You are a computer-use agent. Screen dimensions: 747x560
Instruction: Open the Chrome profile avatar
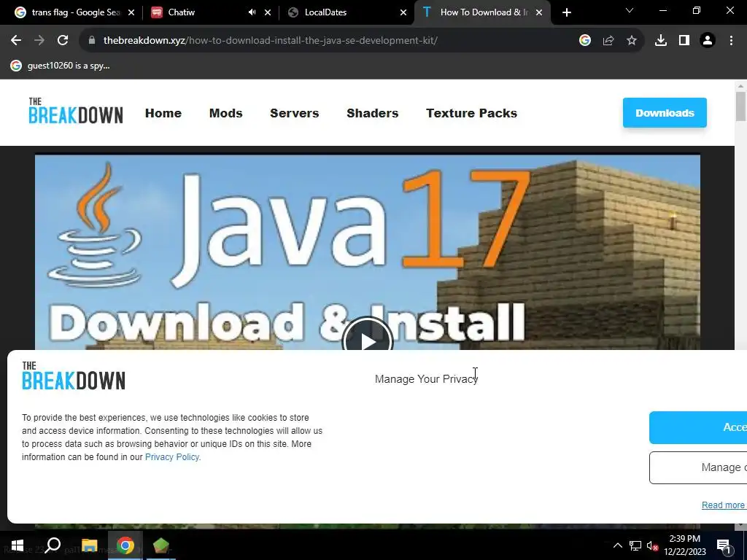coord(708,41)
